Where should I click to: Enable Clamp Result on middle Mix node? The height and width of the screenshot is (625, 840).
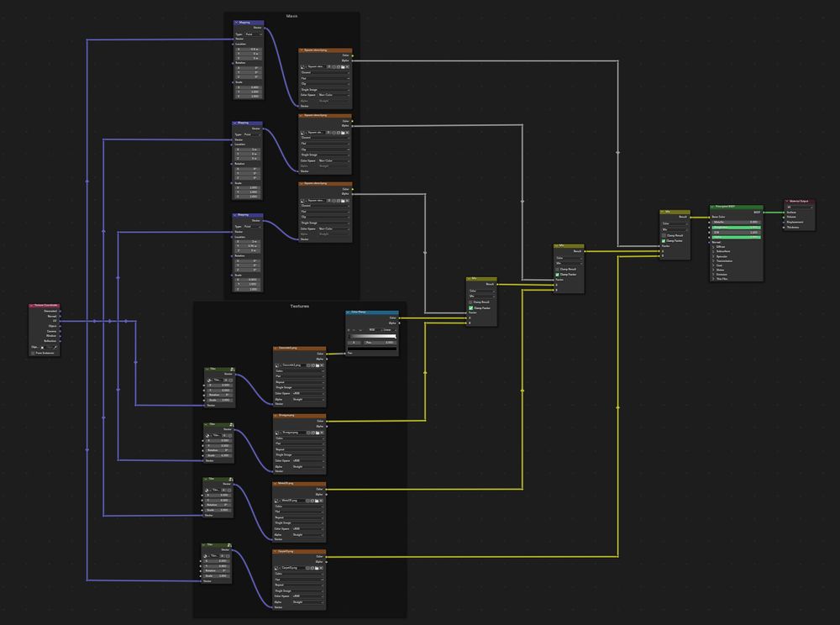[x=557, y=269]
